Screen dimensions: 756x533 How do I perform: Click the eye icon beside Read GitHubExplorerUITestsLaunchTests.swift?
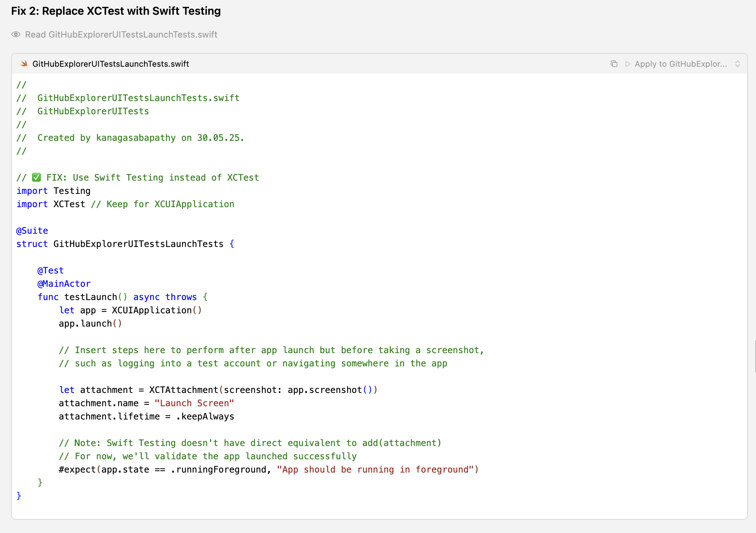click(16, 34)
